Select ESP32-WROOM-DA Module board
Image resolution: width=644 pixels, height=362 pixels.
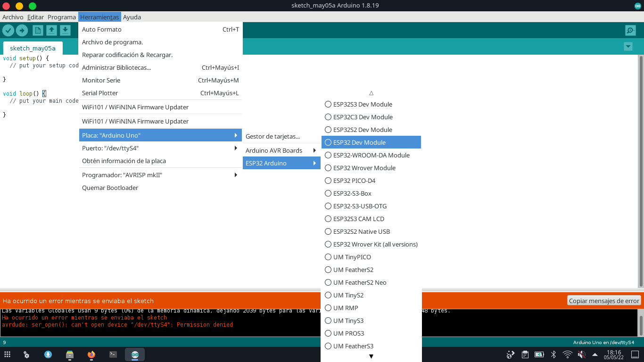371,155
